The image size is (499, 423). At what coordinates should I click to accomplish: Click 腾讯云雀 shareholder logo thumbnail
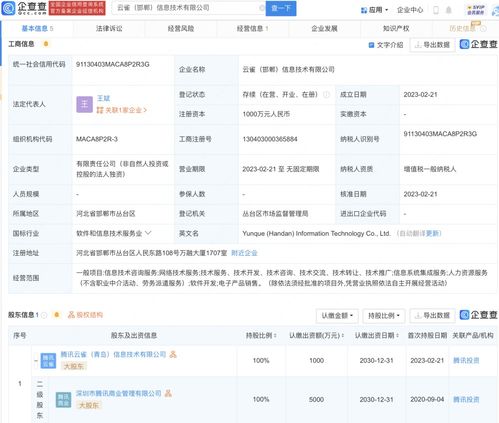click(48, 361)
